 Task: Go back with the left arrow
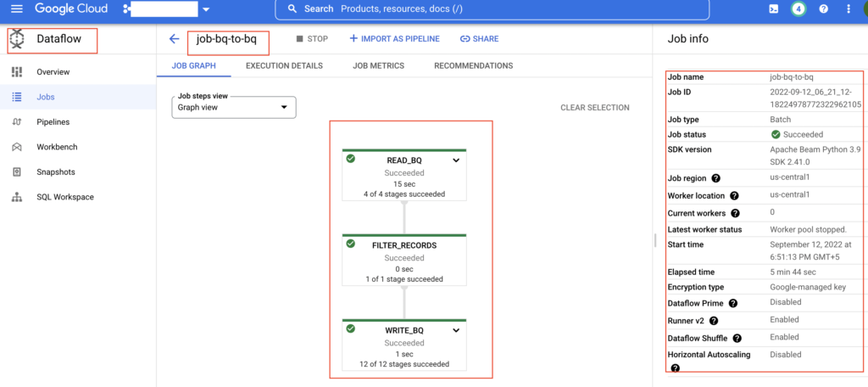point(175,39)
